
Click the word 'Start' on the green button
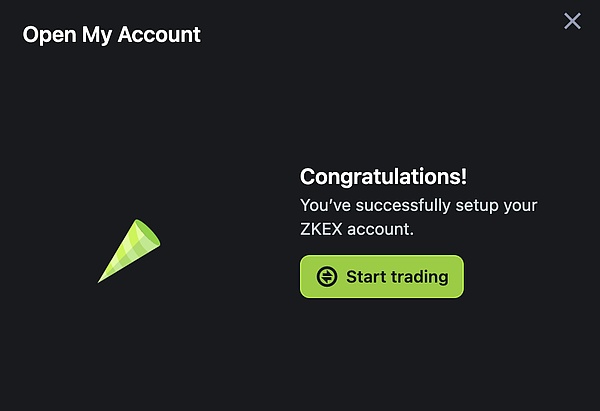point(366,277)
